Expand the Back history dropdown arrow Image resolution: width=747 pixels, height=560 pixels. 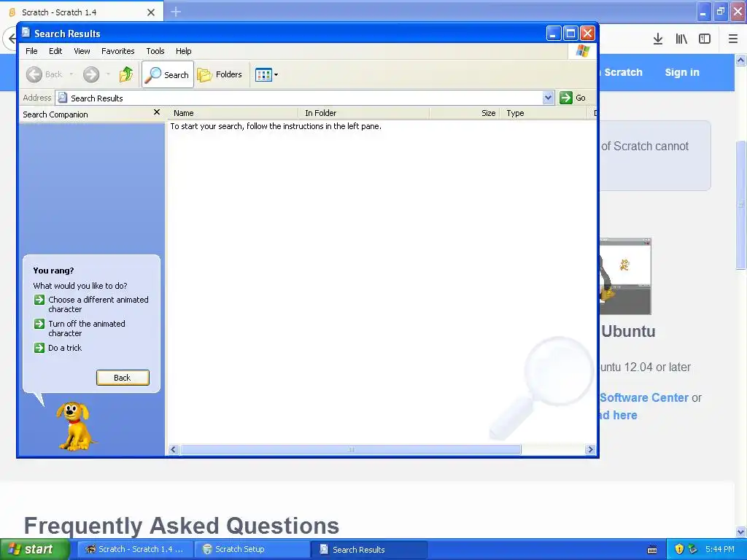pos(71,75)
